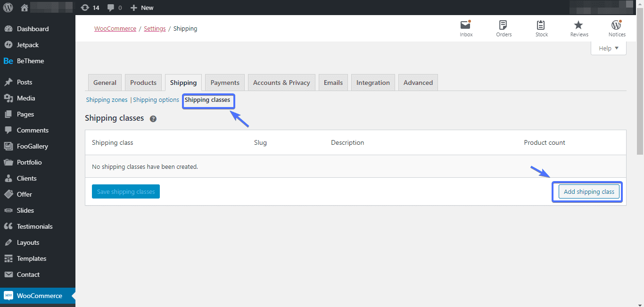Click the Pages sidebar icon
Screen dimensions: 644x307
(8, 114)
